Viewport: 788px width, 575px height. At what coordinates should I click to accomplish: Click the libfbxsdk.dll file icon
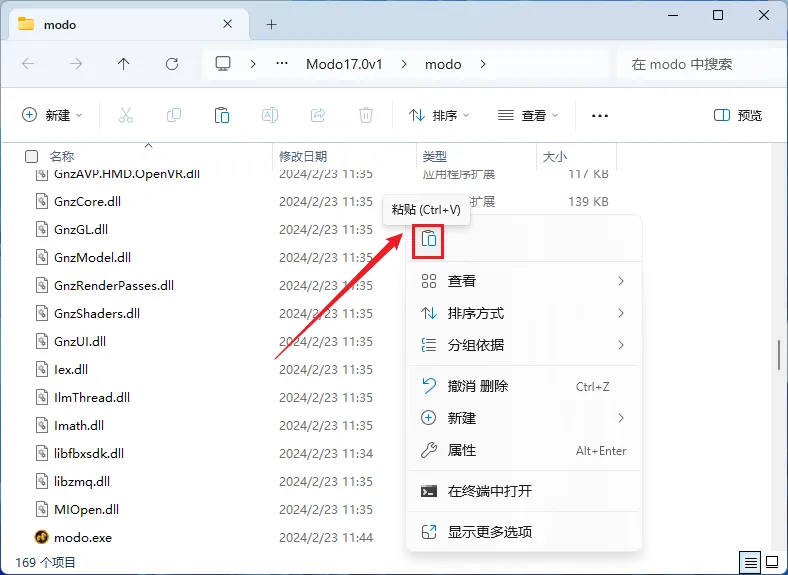tap(42, 453)
